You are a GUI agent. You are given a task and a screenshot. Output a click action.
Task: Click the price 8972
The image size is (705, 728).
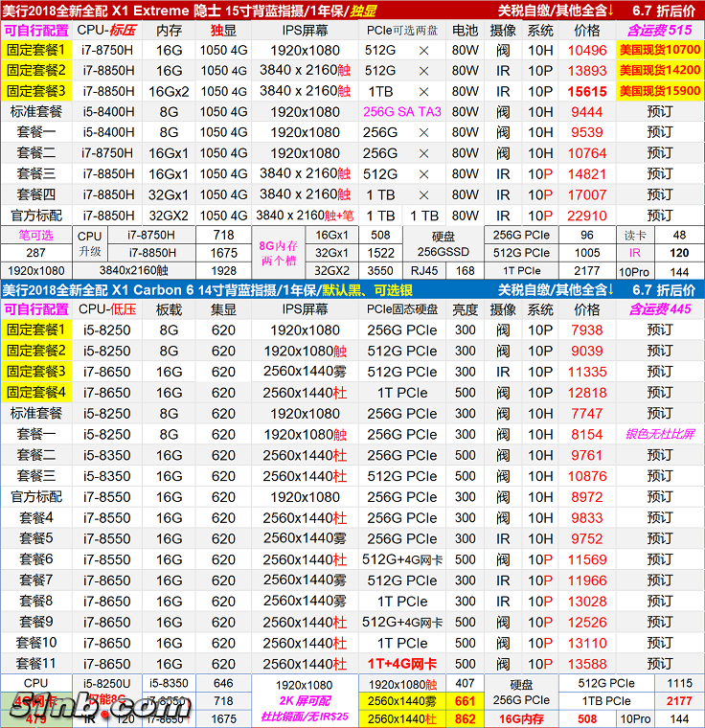(x=587, y=497)
